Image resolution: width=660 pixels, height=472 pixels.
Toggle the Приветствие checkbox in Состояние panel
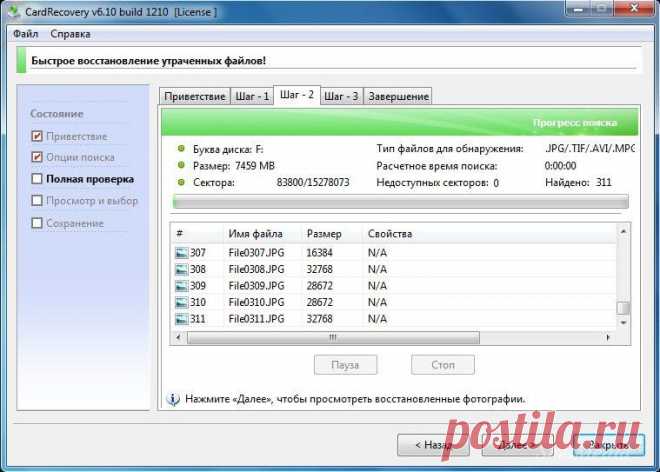(x=37, y=136)
